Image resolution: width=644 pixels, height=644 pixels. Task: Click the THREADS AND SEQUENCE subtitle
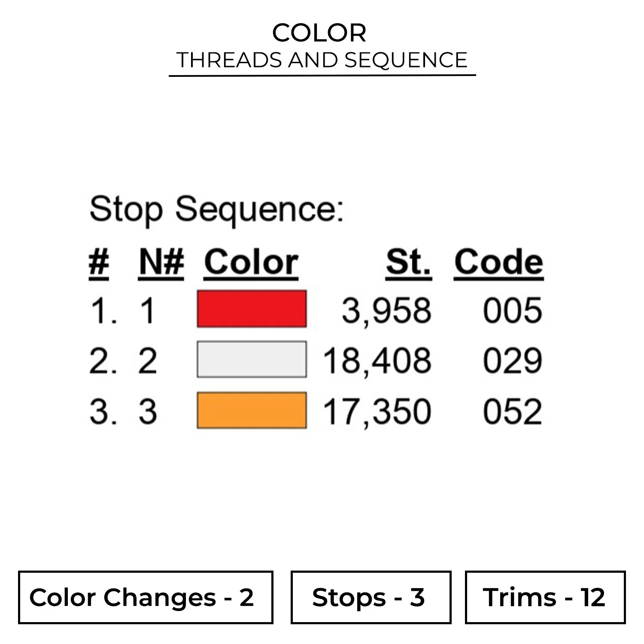coord(322,60)
